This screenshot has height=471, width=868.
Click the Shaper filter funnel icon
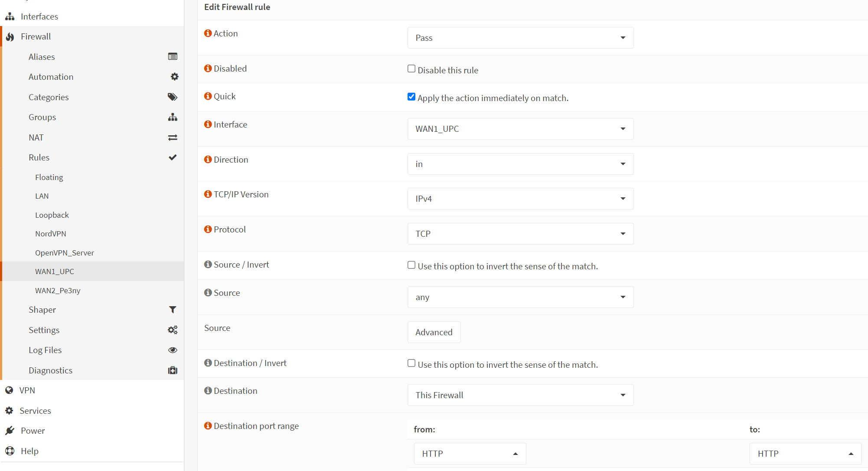click(173, 310)
